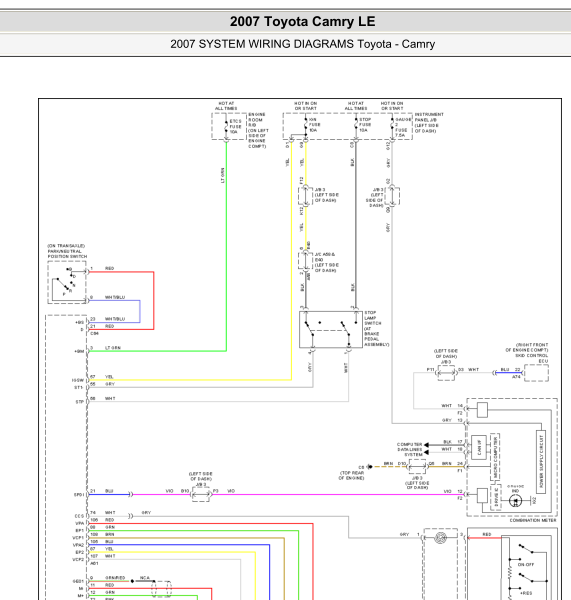Click the GAUGE fuse 7.5A symbol

click(x=392, y=126)
